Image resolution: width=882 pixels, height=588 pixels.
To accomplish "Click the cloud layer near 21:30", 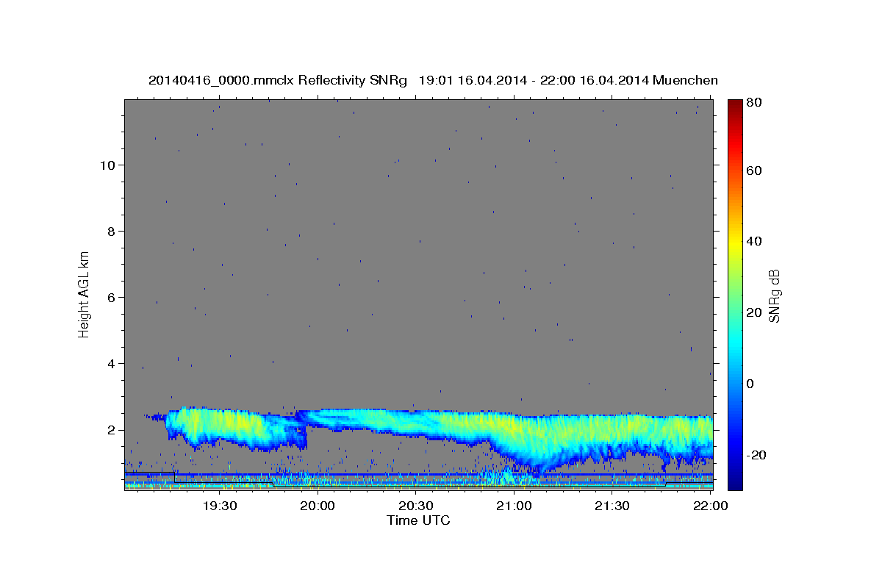I will pos(612,437).
